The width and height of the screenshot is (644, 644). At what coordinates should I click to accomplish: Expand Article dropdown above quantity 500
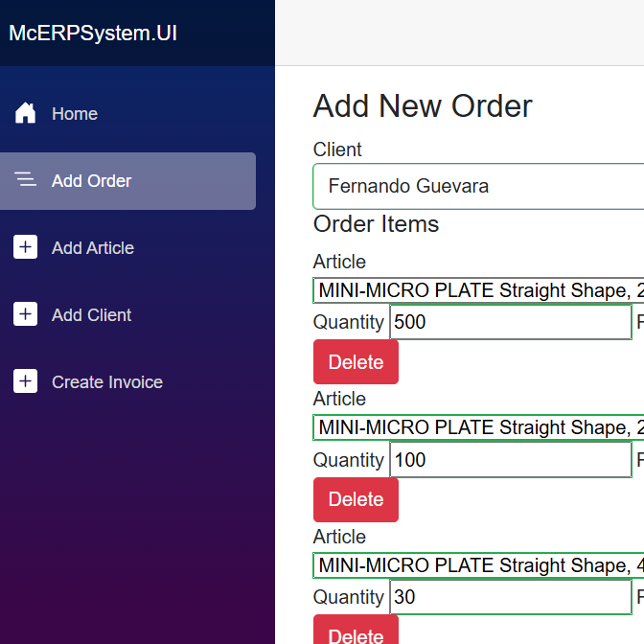479,290
